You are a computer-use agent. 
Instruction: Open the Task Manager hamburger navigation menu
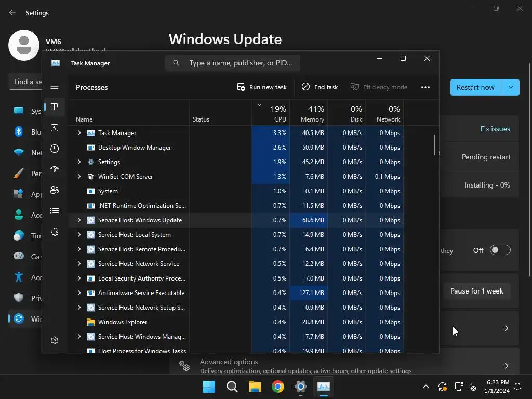click(x=55, y=86)
